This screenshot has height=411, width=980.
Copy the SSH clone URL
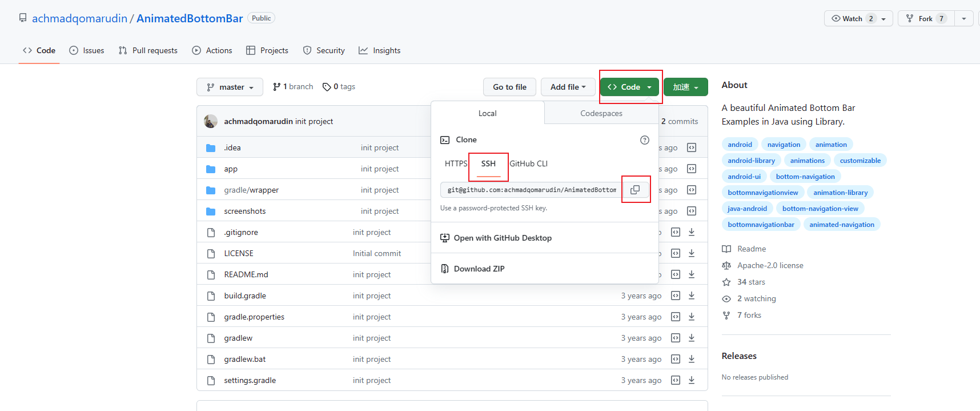tap(635, 190)
